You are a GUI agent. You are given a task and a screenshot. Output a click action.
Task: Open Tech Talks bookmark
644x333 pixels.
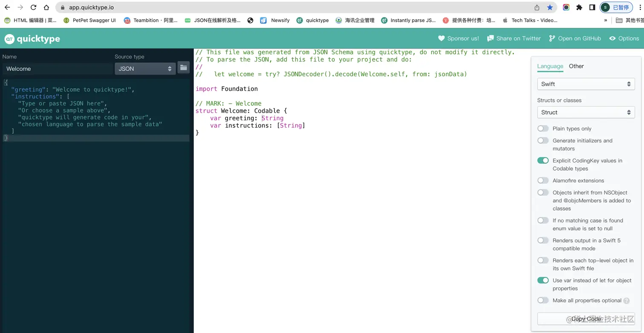coord(530,20)
